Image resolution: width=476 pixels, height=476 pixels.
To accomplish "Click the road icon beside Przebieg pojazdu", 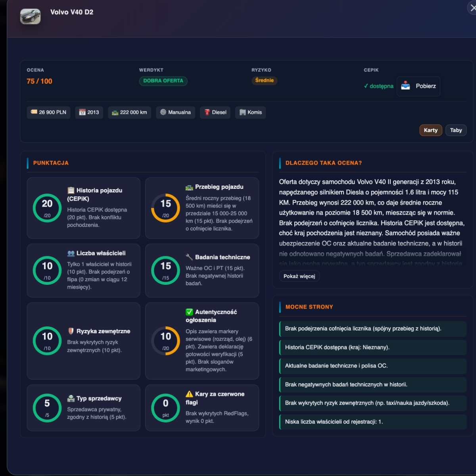I will 189,187.
